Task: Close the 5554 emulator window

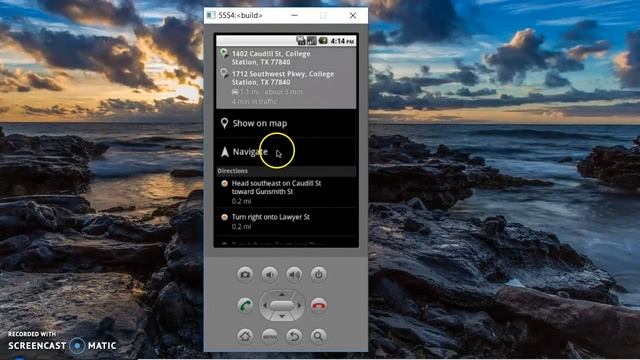Action: pyautogui.click(x=353, y=16)
